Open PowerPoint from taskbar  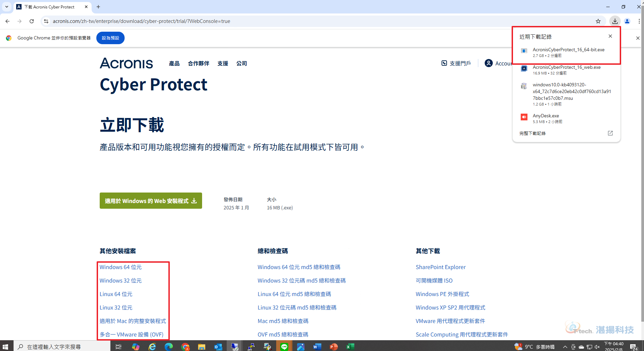point(333,347)
